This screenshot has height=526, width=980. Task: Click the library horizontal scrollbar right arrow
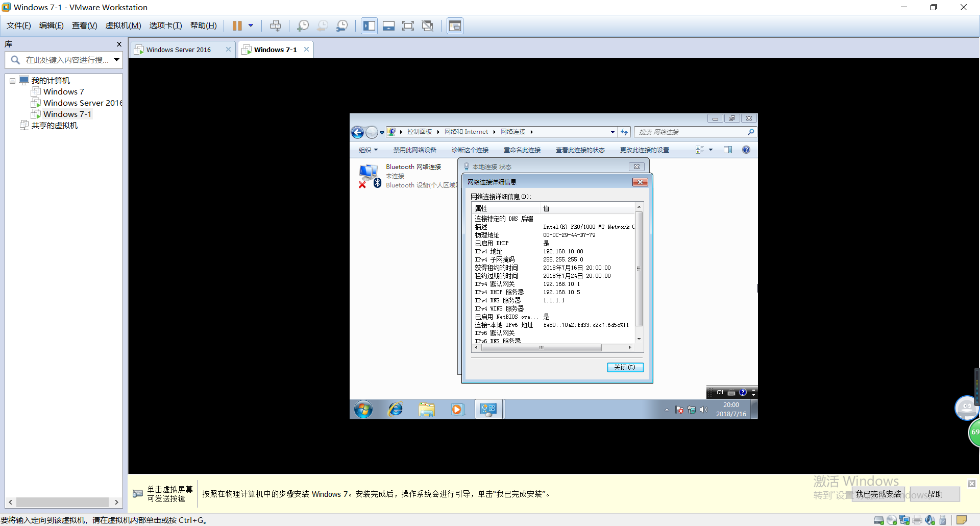coord(116,503)
